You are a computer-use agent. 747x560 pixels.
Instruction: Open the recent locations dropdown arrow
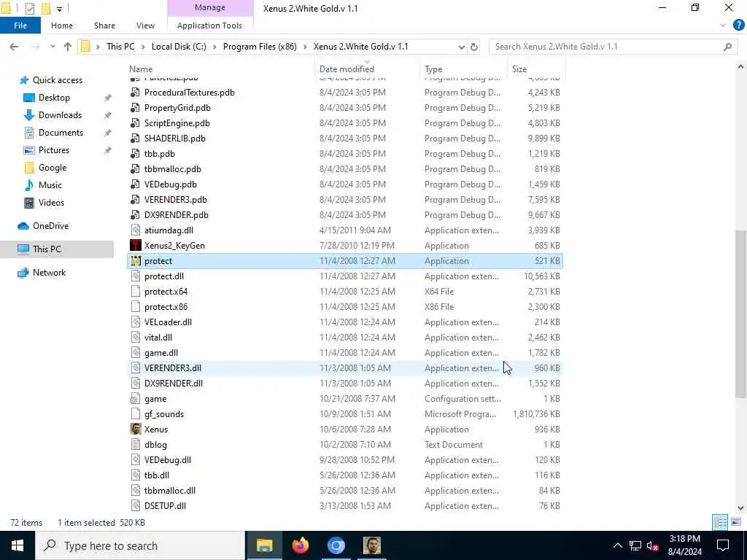[x=53, y=47]
